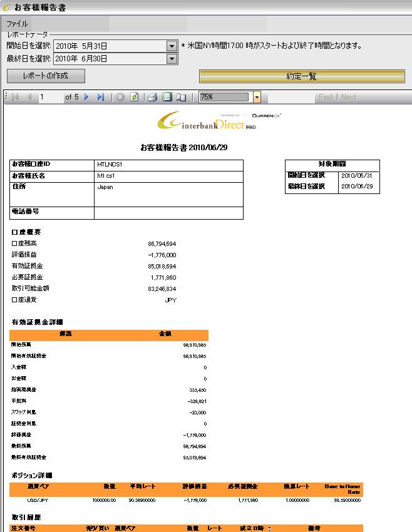
Task: Click the stop rendering icon
Action: [120, 97]
